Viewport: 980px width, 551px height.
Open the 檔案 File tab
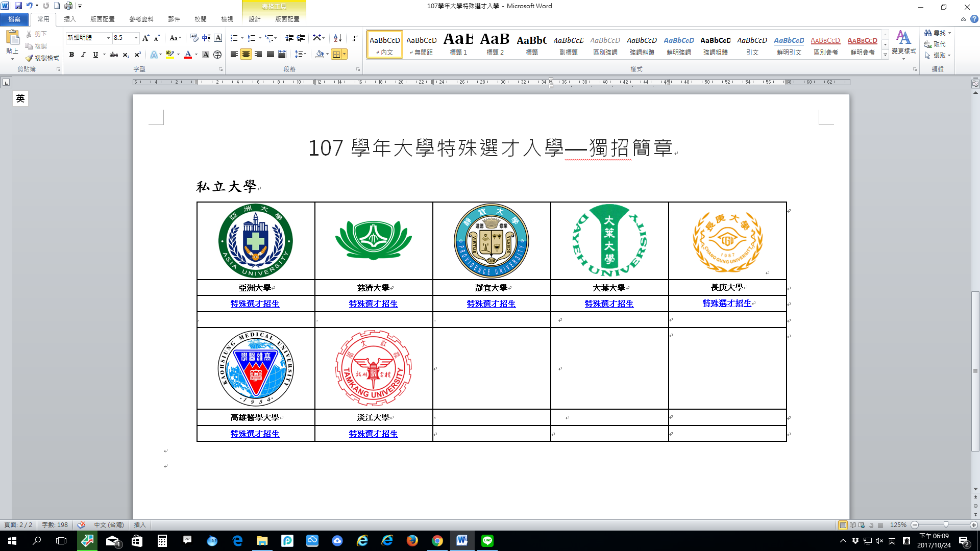tap(14, 19)
